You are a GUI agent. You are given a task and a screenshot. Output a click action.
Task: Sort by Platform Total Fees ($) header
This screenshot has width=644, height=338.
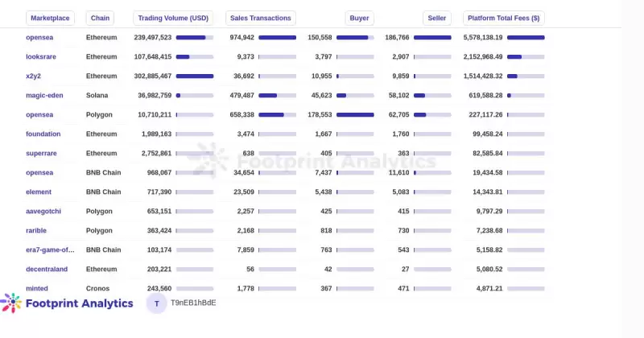[x=503, y=18]
